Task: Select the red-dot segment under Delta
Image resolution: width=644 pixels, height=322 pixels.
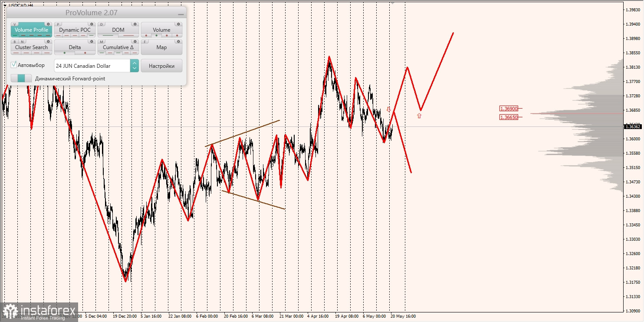Action: click(x=85, y=53)
